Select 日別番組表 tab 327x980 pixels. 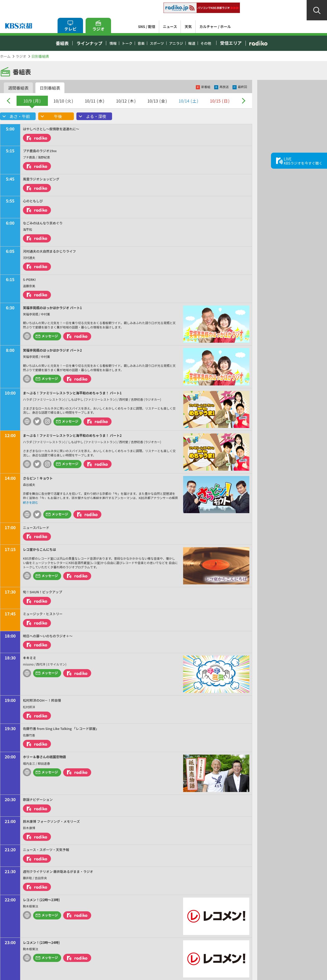50,88
